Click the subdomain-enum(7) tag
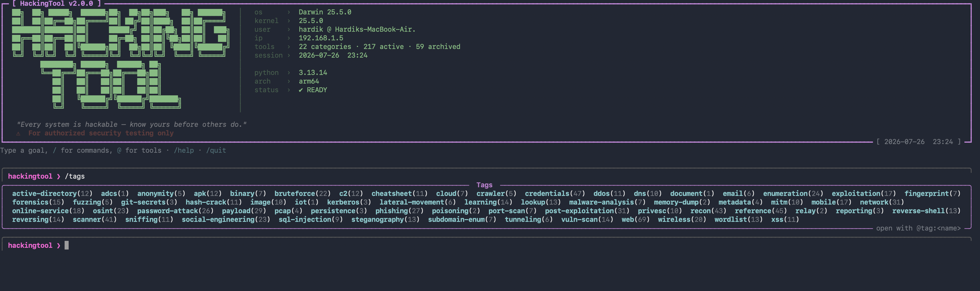980x291 pixels. click(x=462, y=220)
